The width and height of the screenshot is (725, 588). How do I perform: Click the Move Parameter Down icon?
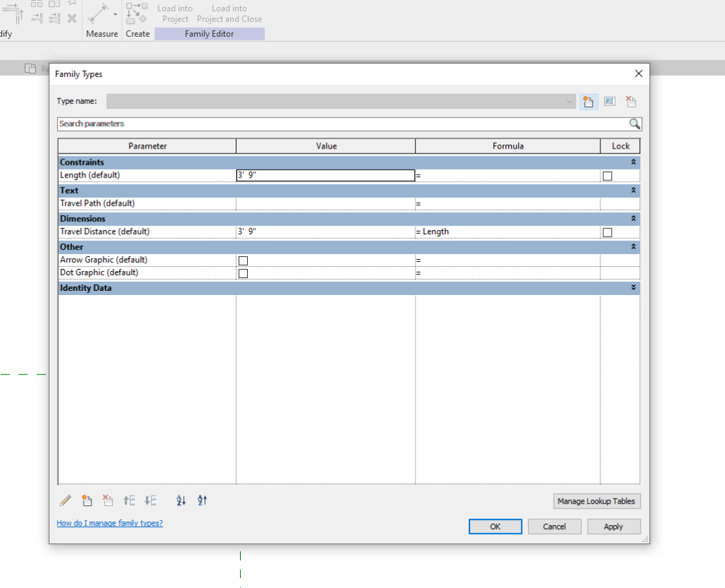click(150, 501)
